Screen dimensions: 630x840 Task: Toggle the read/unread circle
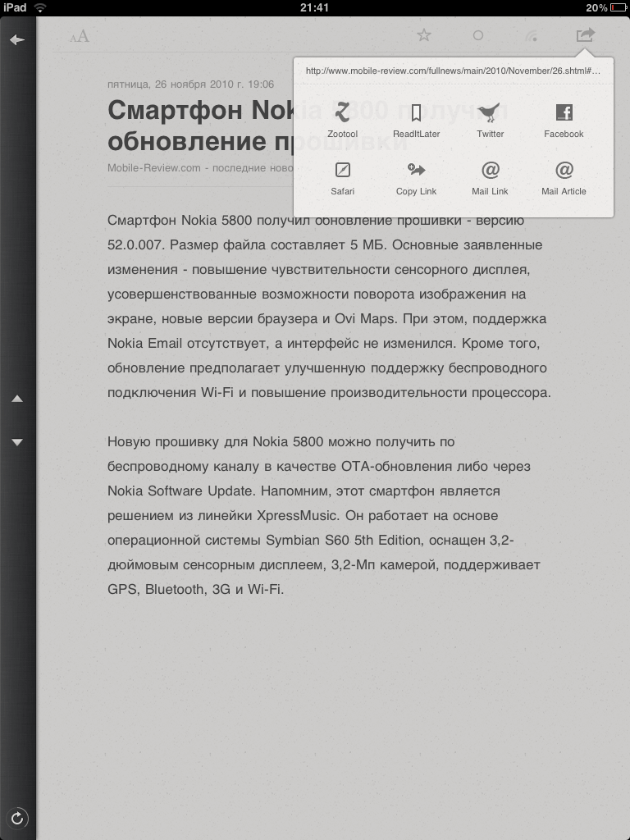[x=478, y=35]
